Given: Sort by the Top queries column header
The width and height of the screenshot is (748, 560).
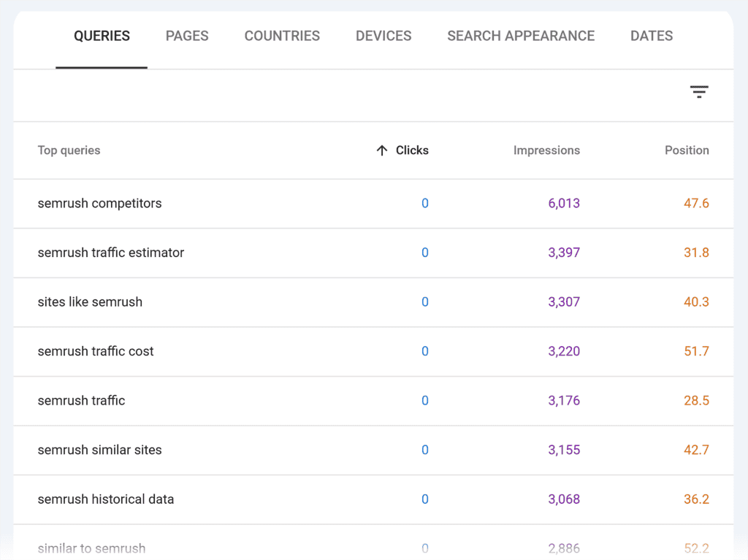Looking at the screenshot, I should (69, 150).
